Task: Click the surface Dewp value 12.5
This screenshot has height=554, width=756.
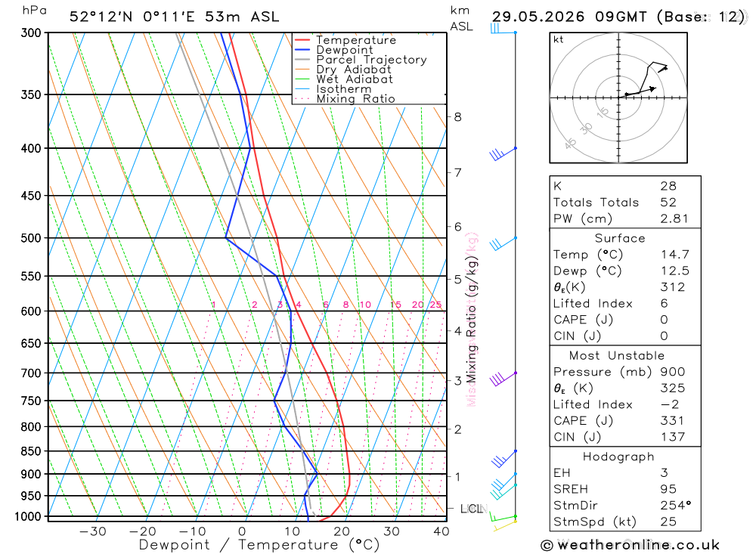Action: tap(675, 271)
